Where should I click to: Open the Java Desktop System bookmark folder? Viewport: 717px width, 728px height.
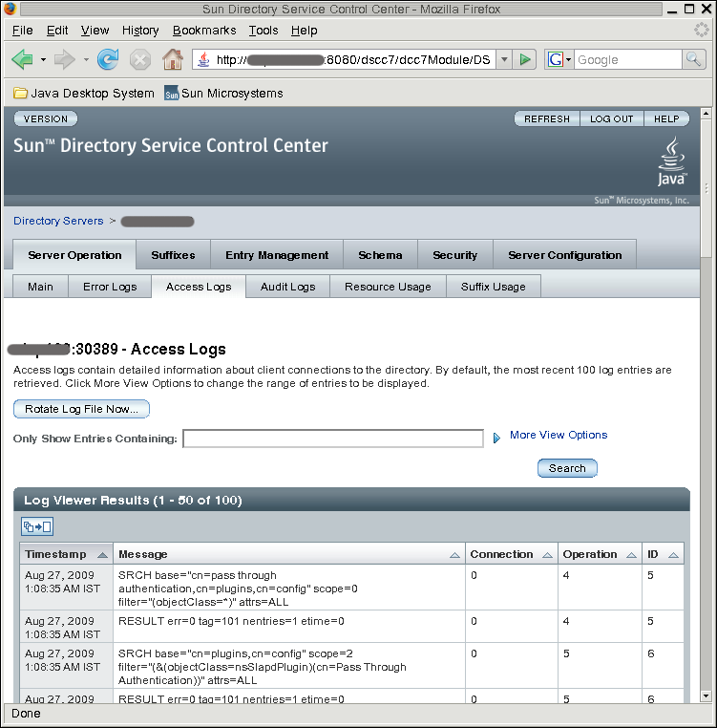click(x=84, y=94)
